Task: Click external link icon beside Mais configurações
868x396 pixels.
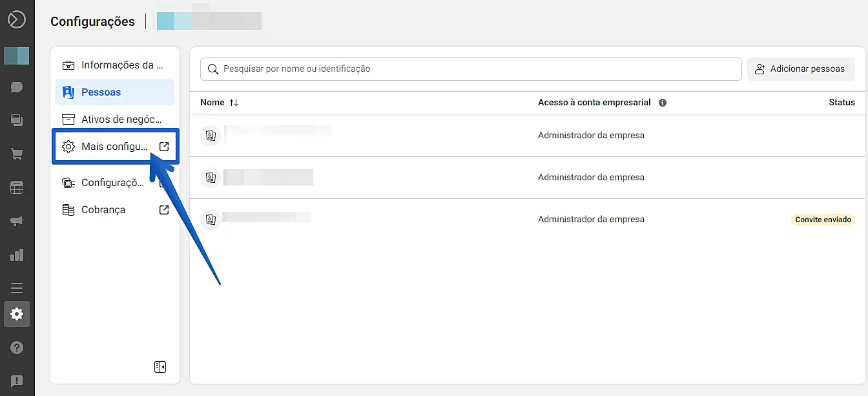Action: click(164, 147)
